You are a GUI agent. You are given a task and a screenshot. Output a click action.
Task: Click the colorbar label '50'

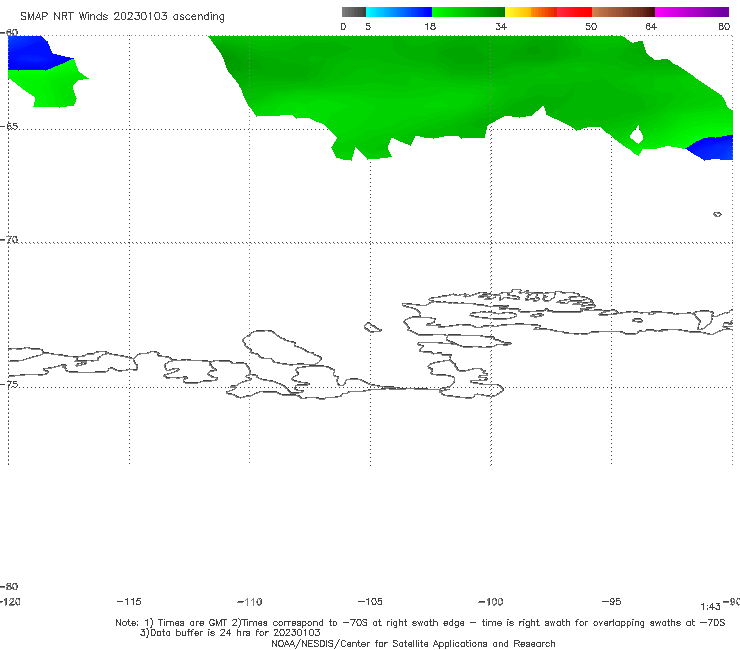[591, 26]
